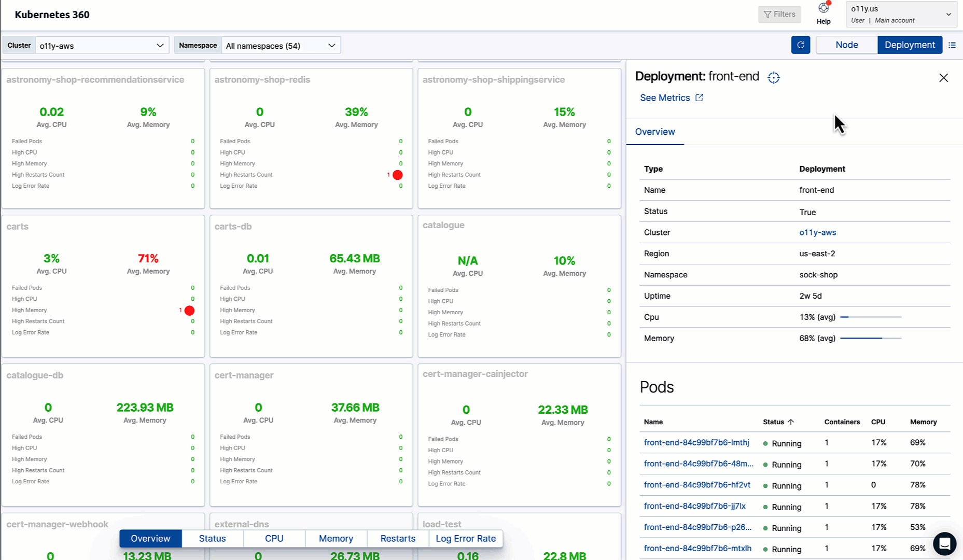Select the Log Error Rate tab
Image resolution: width=963 pixels, height=560 pixels.
(x=465, y=538)
